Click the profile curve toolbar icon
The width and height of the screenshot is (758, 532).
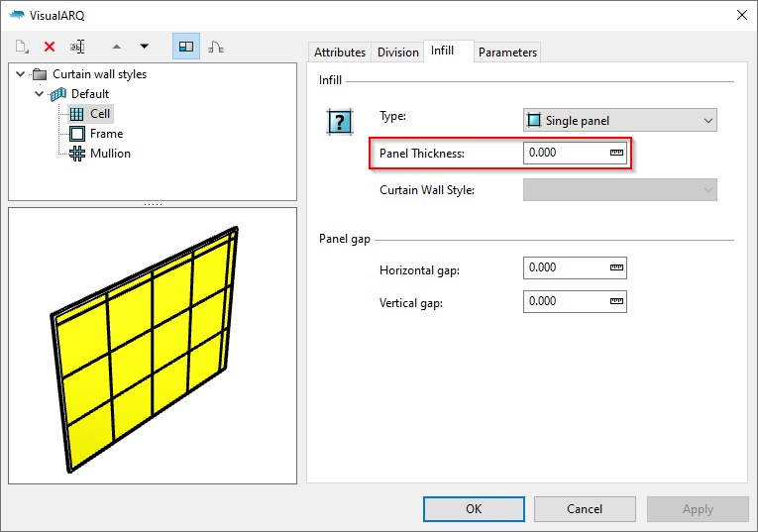pos(216,47)
